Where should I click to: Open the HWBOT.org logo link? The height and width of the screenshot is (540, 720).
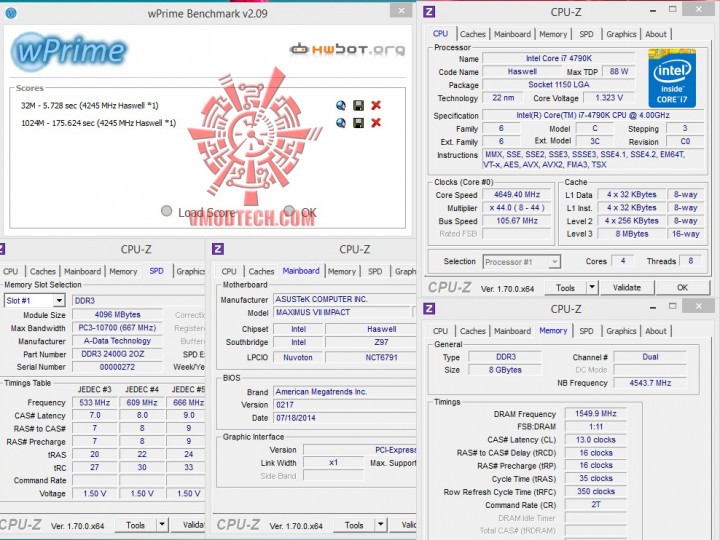347,49
